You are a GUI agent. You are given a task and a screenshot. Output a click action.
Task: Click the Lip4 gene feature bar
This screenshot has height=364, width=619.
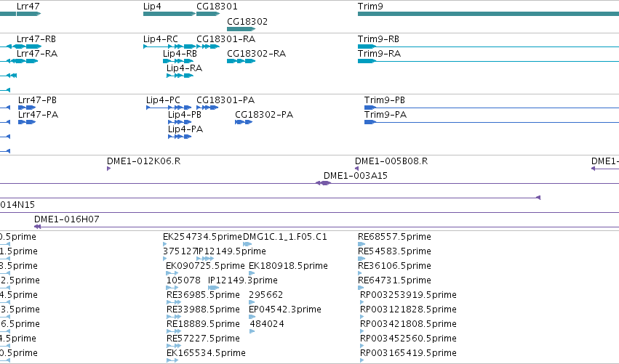click(x=169, y=14)
